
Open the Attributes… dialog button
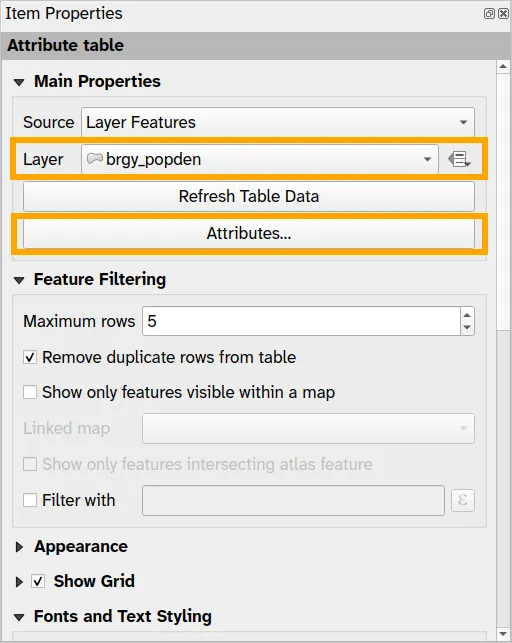pos(249,233)
